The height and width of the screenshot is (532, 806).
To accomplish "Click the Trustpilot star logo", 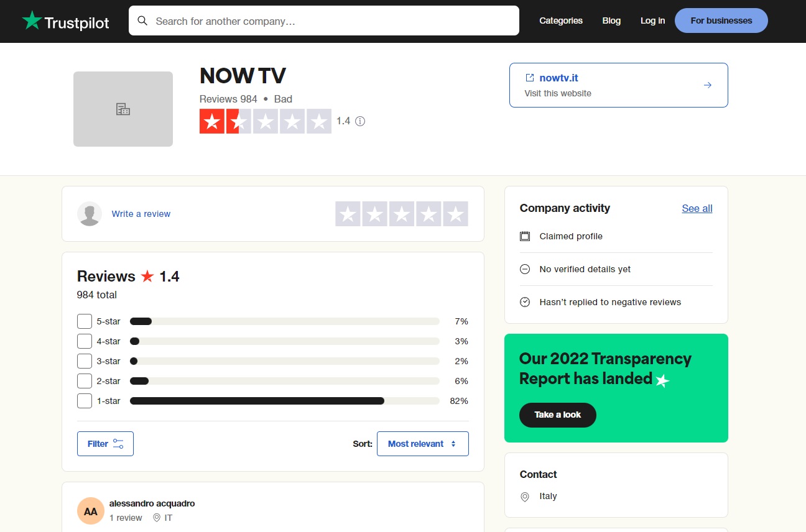I will (x=31, y=21).
